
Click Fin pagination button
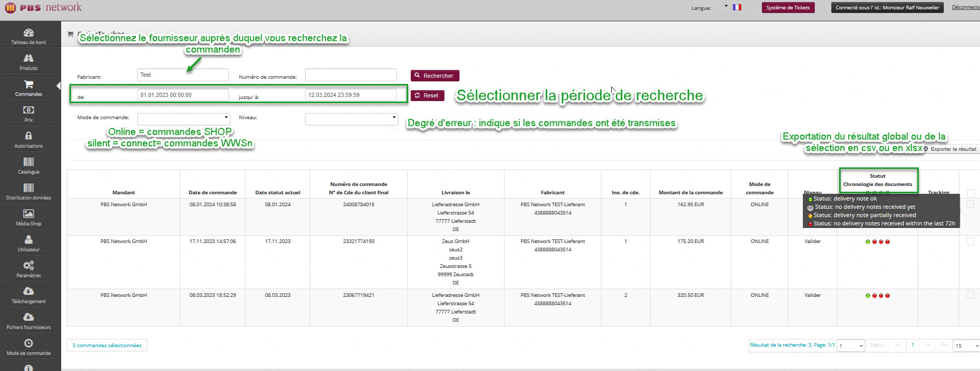click(x=944, y=345)
